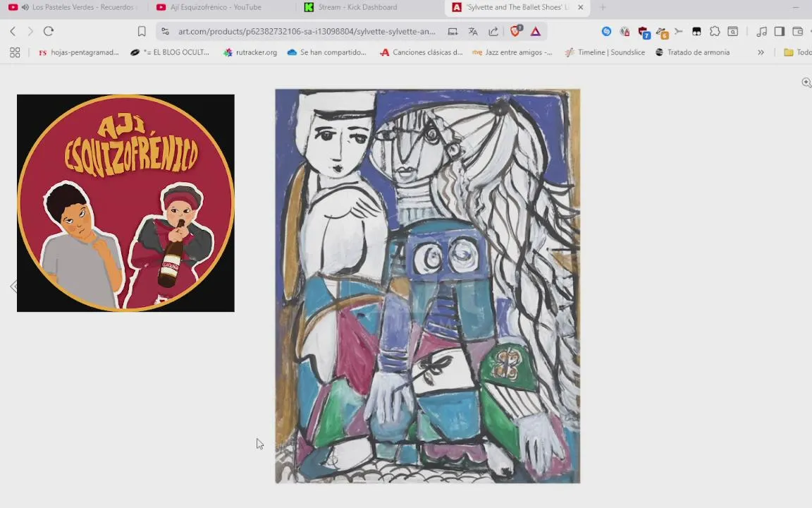Open the gray bird-shaped extension icon
Image resolution: width=812 pixels, height=508 pixels.
(678, 32)
